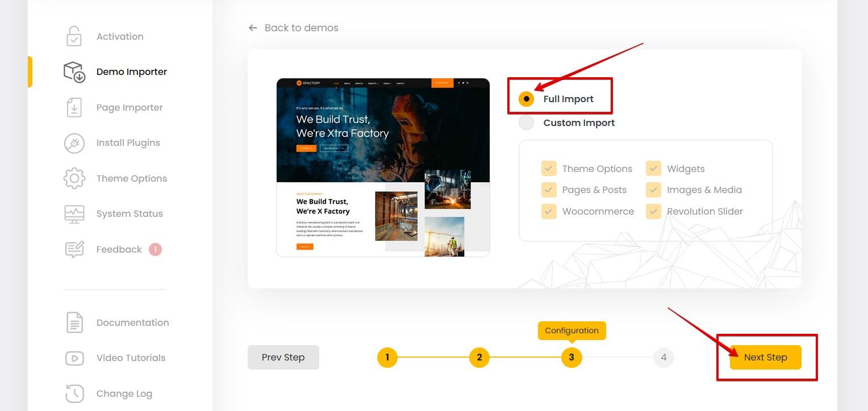The width and height of the screenshot is (868, 411).
Task: Click the Change Log history icon
Action: click(x=74, y=393)
